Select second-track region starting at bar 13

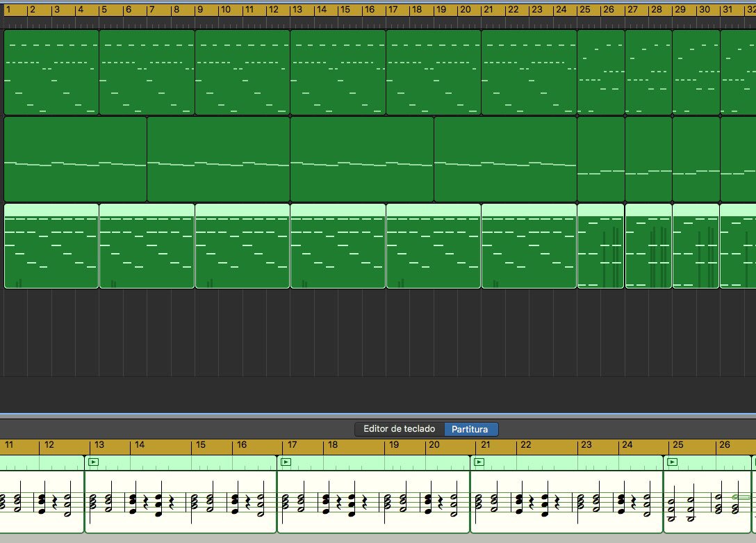pyautogui.click(x=362, y=159)
